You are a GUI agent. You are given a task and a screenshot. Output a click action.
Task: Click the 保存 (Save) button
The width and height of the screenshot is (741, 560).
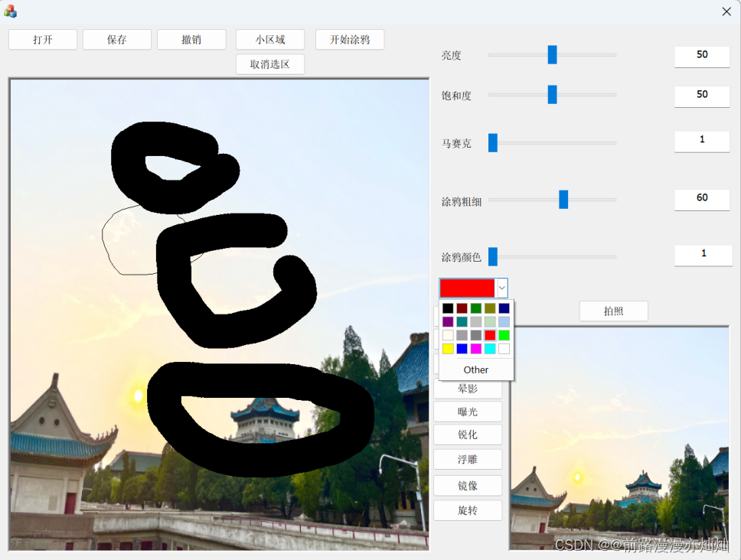coord(116,39)
